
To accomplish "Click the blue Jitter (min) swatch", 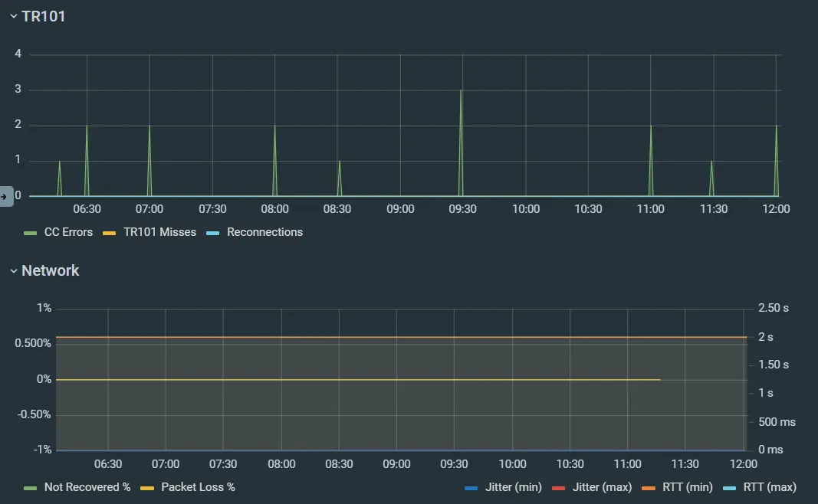I will 471,488.
